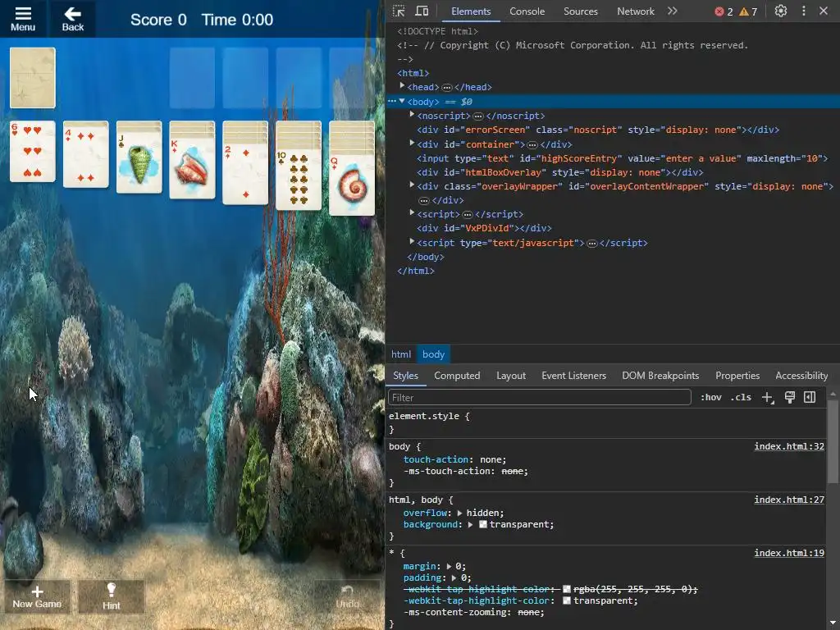Undo the last solitaire move
The width and height of the screenshot is (840, 630).
coord(347,597)
